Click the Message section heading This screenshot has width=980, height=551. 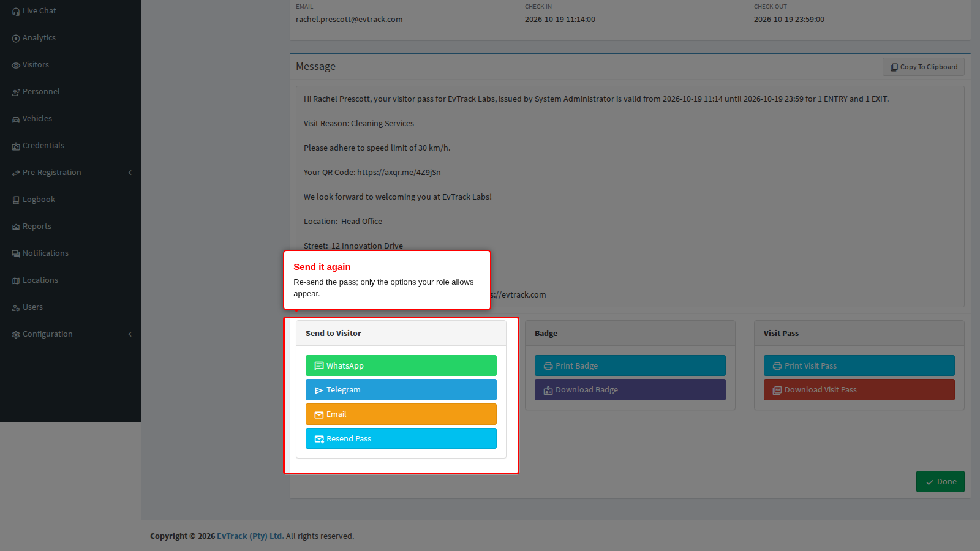315,66
